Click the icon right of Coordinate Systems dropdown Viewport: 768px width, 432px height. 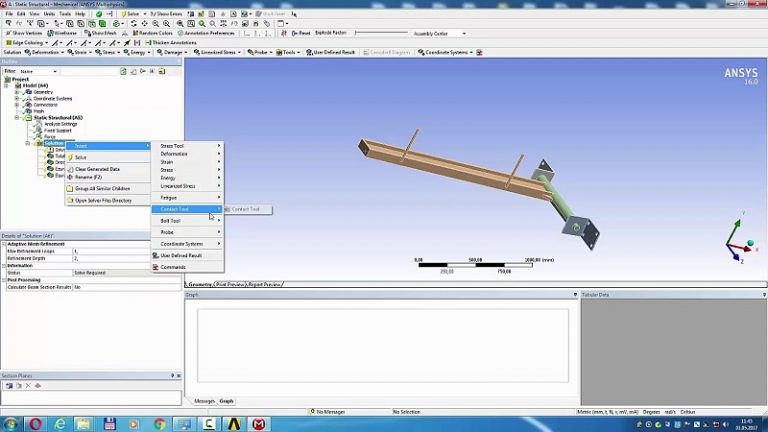(x=480, y=52)
